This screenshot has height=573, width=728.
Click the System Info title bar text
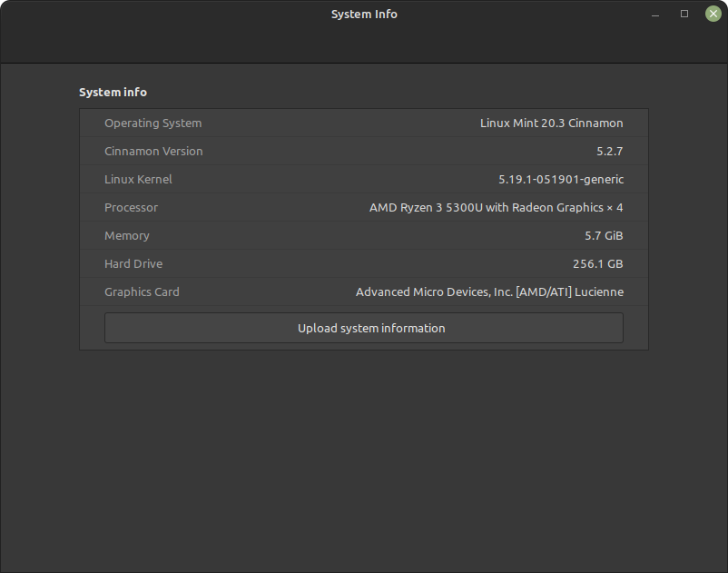click(x=364, y=14)
